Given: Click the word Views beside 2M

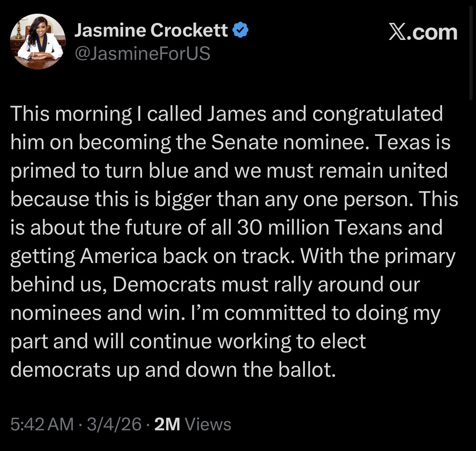Looking at the screenshot, I should (208, 424).
